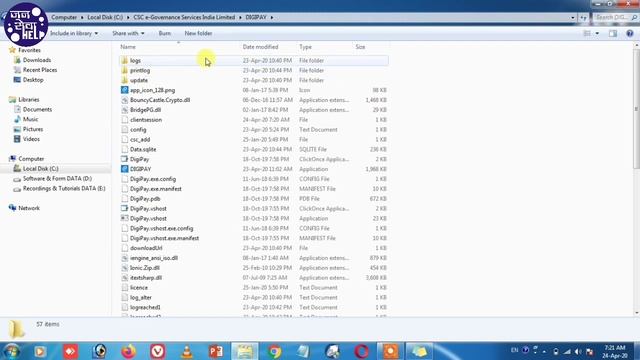640x360 pixels.
Task: Select Software & Form DATA (D:) drive
Action: point(57,179)
